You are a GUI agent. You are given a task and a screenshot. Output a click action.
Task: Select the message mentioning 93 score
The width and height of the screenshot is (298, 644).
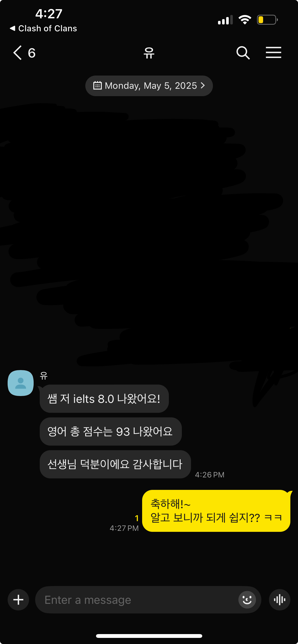point(111,431)
